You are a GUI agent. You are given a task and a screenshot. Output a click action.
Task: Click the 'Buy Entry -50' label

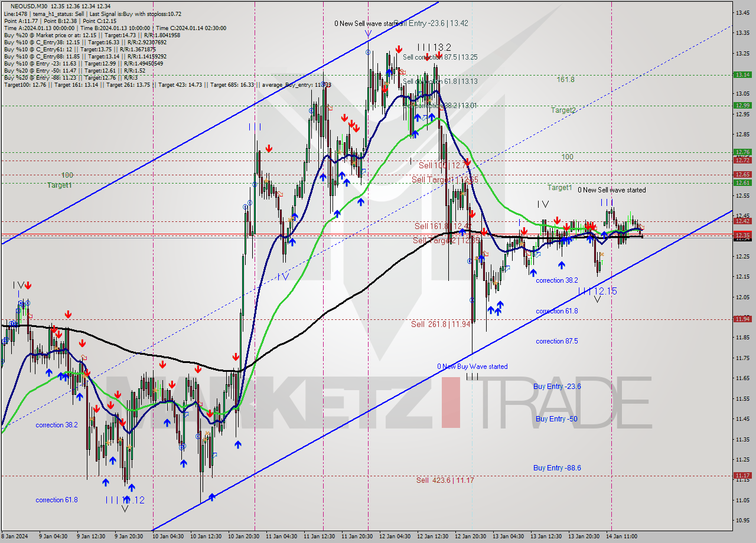pyautogui.click(x=556, y=419)
